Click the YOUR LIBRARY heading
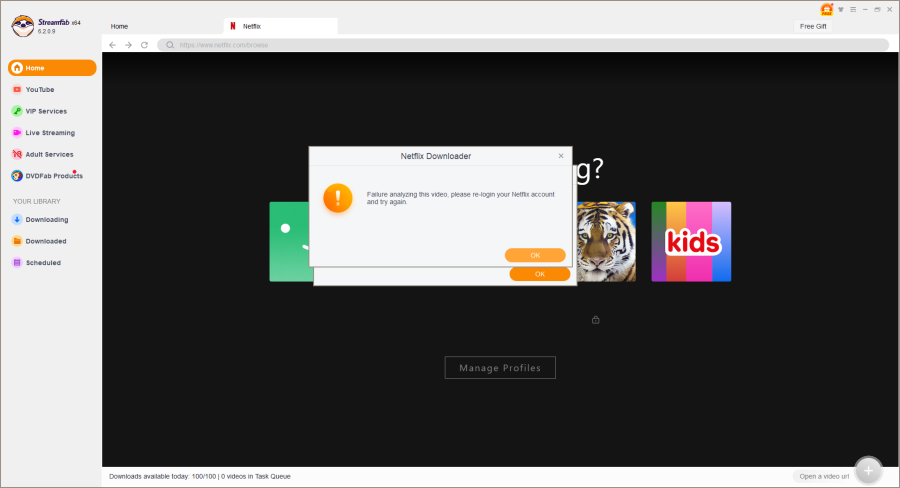900x488 pixels. [x=37, y=202]
